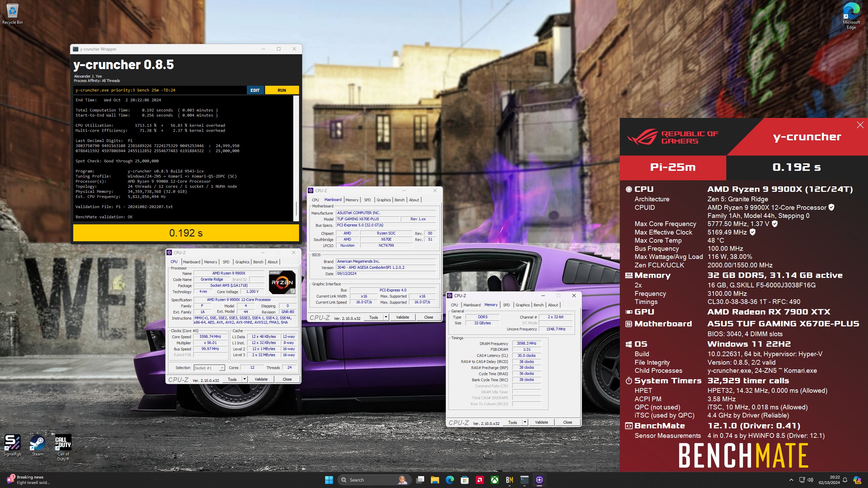Click the taskbar Search box
Viewport: 868px width, 488px height.
coord(374,480)
